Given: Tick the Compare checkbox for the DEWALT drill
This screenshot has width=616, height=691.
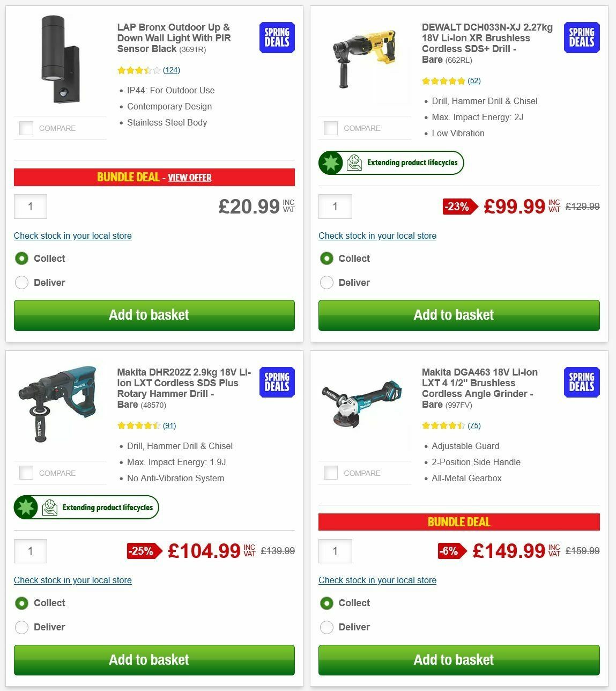Looking at the screenshot, I should (331, 128).
